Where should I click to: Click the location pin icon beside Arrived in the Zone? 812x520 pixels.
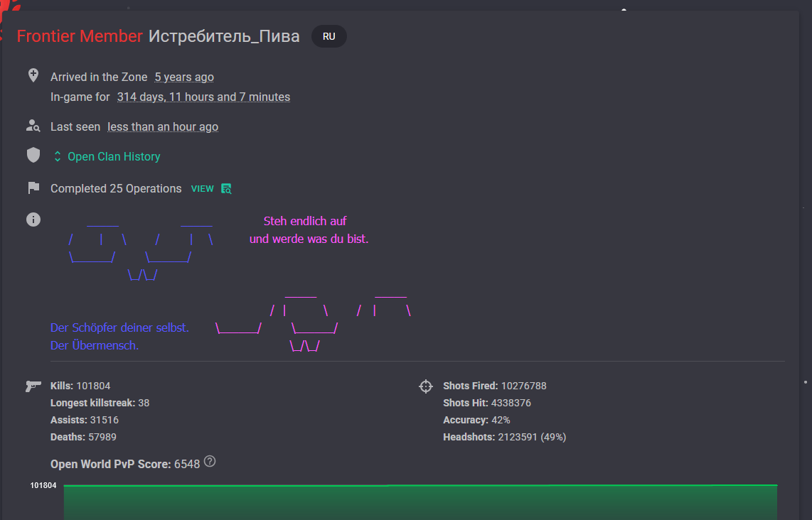point(33,75)
